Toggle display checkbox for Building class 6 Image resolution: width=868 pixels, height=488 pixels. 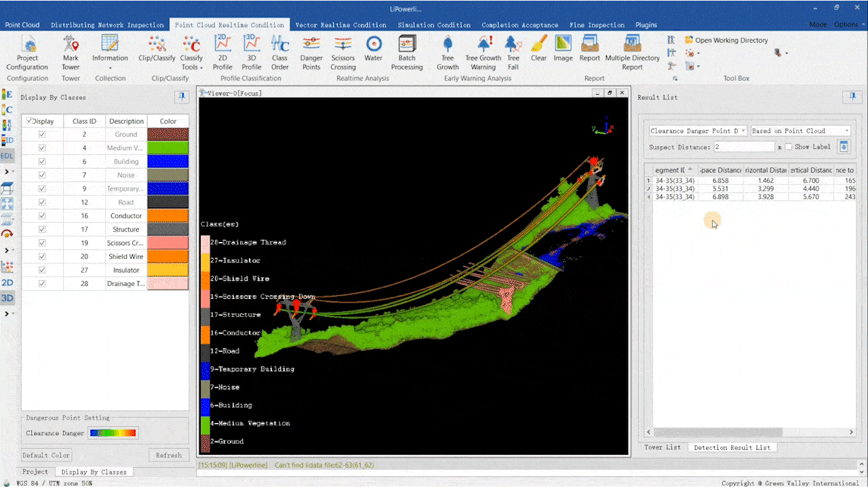tap(42, 161)
